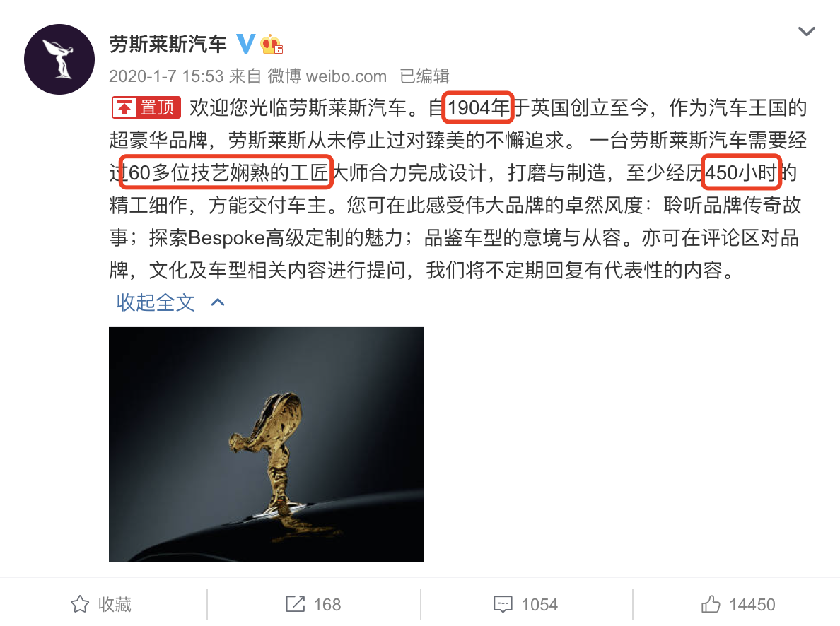This screenshot has height=626, width=840.
Task: Click the thumbs-up like icon
Action: (x=711, y=604)
